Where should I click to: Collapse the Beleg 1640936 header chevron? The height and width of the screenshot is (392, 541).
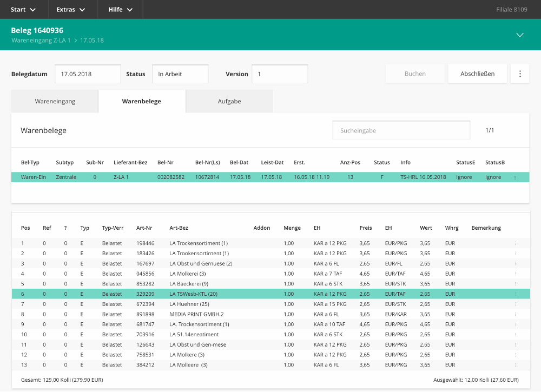tap(519, 35)
